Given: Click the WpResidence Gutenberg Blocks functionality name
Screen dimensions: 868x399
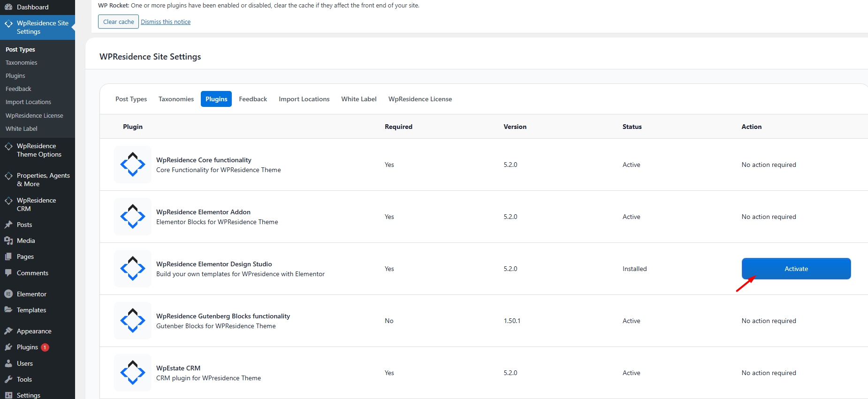Looking at the screenshot, I should pyautogui.click(x=223, y=316).
